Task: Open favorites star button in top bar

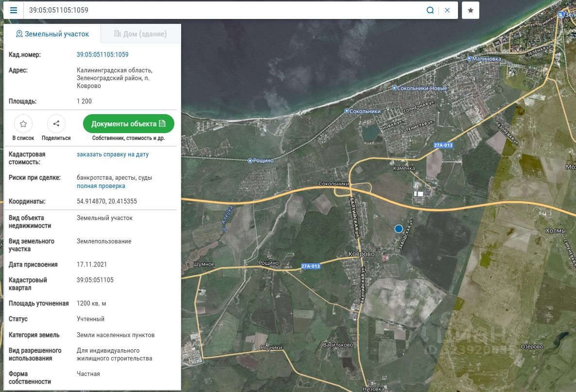Action: click(471, 10)
